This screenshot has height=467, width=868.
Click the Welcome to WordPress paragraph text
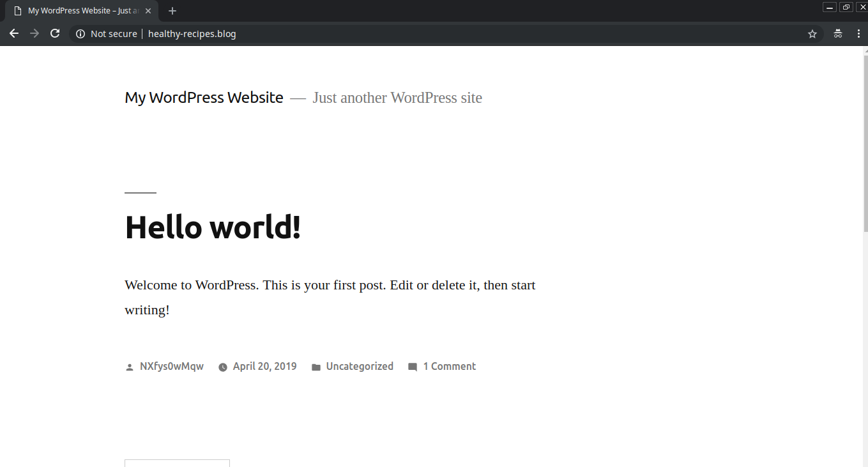click(330, 298)
